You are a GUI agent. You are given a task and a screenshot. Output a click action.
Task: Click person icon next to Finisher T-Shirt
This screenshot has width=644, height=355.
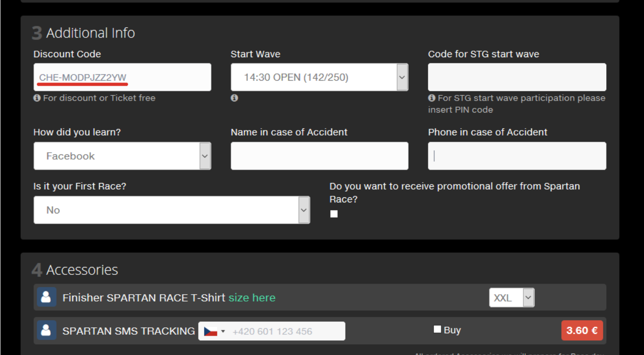point(46,297)
